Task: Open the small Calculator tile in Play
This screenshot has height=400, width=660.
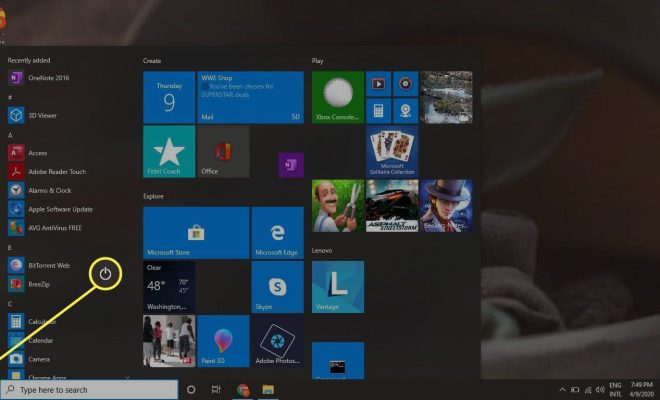Action: [x=378, y=111]
